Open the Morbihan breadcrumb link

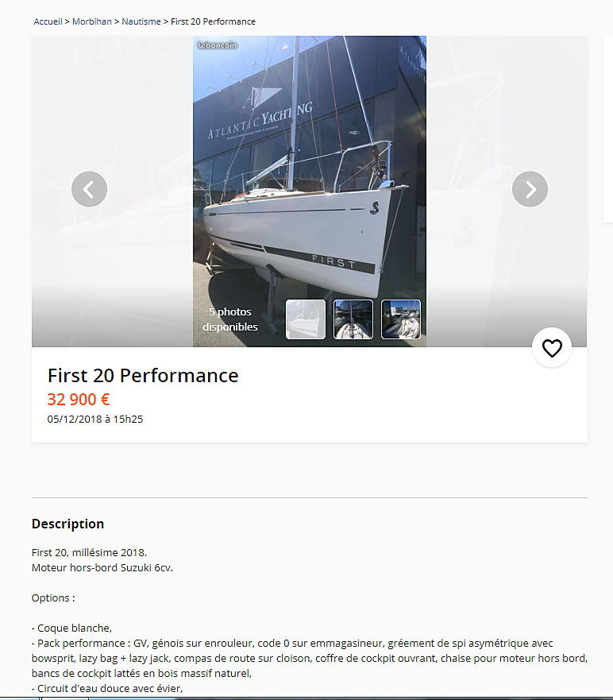[92, 21]
